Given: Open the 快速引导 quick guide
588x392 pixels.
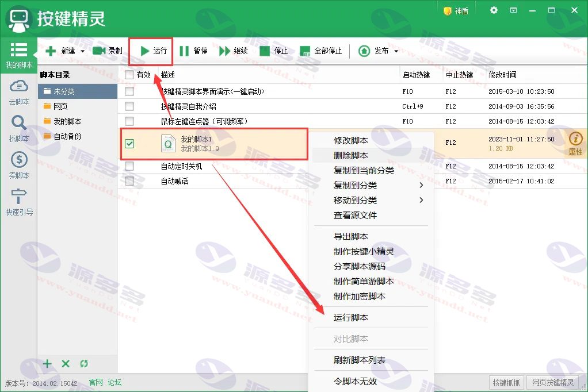Looking at the screenshot, I should point(19,202).
